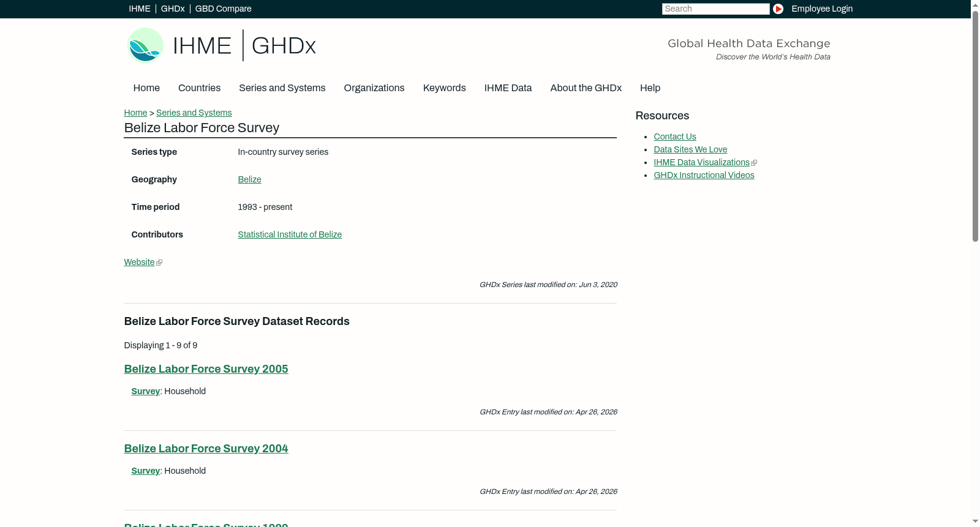
Task: Open Data Sites We Love link
Action: click(690, 149)
